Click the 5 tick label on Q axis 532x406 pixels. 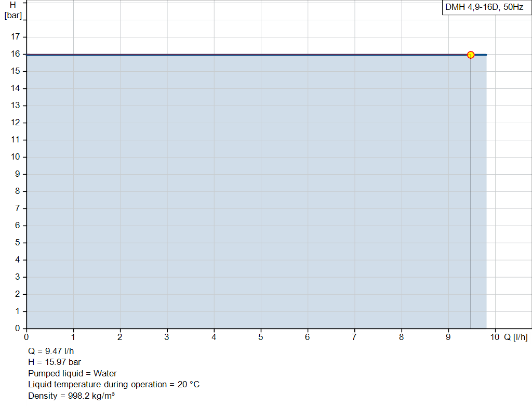coord(261,337)
